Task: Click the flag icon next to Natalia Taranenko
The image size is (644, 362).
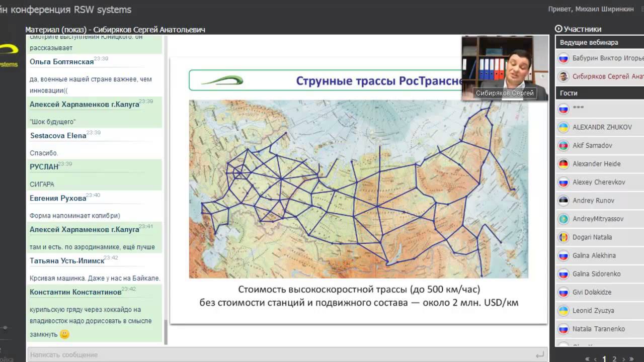Action: (563, 329)
